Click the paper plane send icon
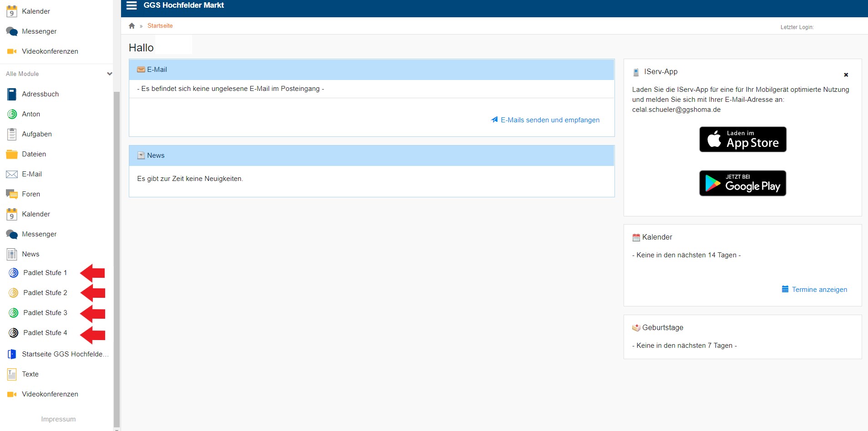The image size is (868, 431). pos(495,120)
